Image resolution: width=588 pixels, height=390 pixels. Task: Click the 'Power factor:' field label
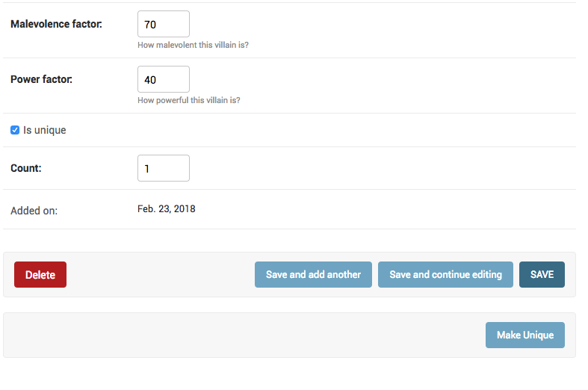pyautogui.click(x=41, y=79)
